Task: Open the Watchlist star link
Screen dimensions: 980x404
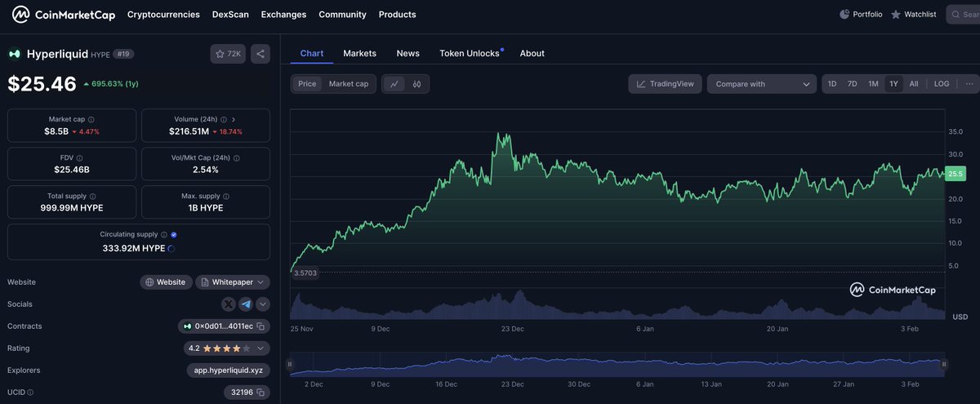Action: point(913,15)
